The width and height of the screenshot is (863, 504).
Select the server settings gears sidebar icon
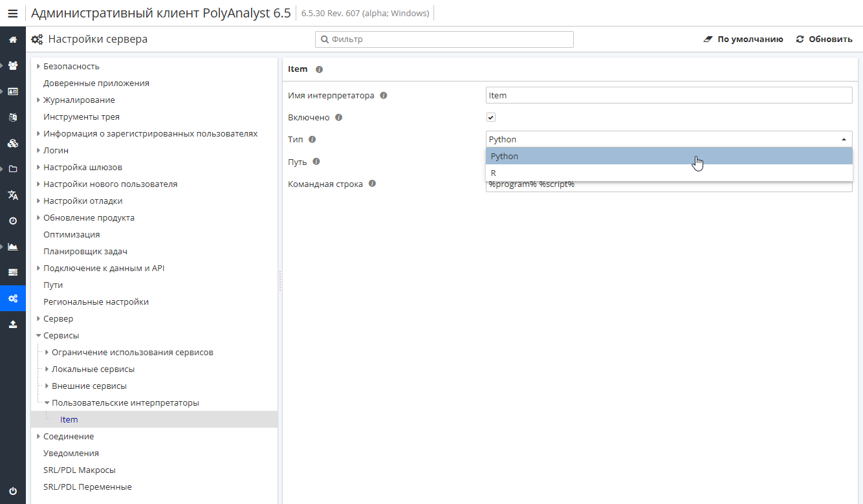(13, 298)
